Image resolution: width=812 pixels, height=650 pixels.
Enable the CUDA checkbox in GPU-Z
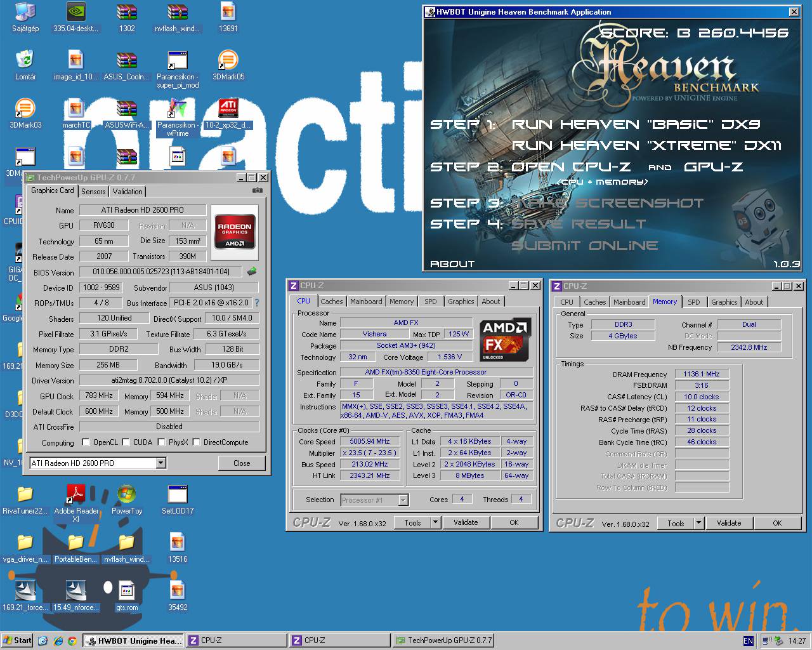[x=126, y=442]
